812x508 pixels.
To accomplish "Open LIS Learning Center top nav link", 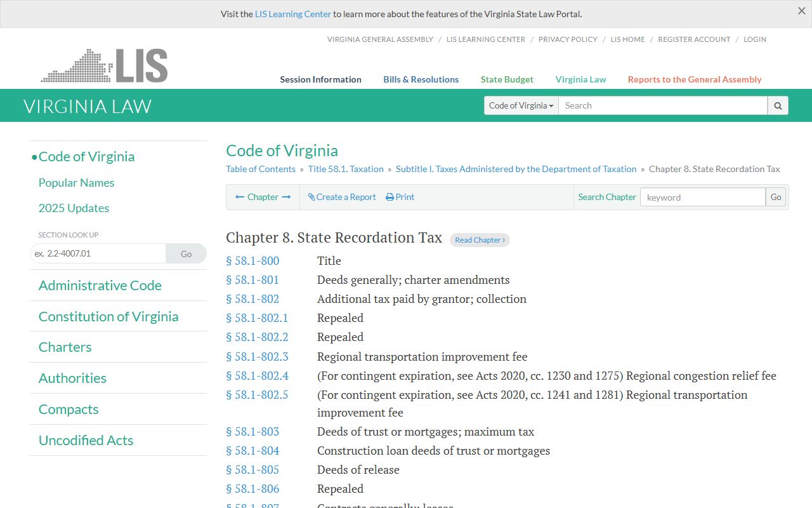I will [x=486, y=39].
